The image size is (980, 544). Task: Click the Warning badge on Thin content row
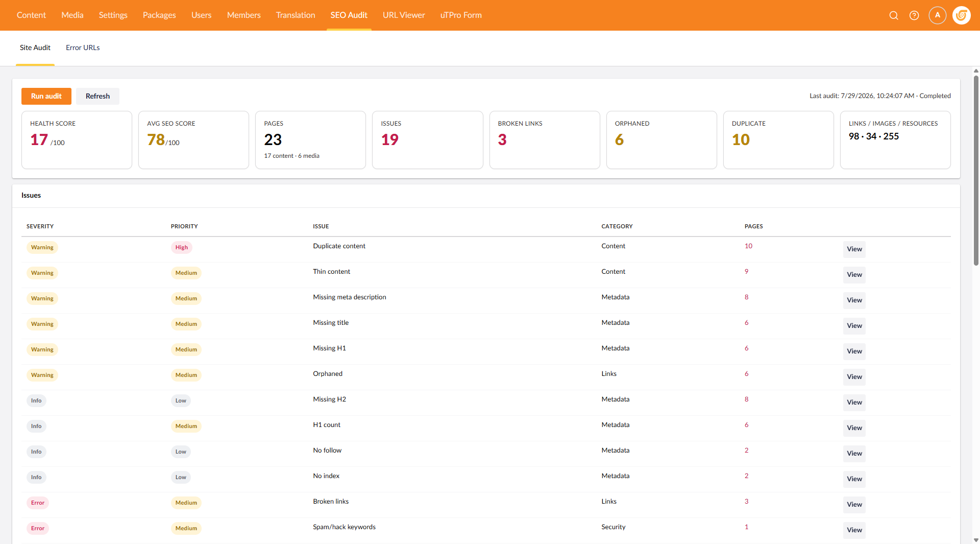42,273
